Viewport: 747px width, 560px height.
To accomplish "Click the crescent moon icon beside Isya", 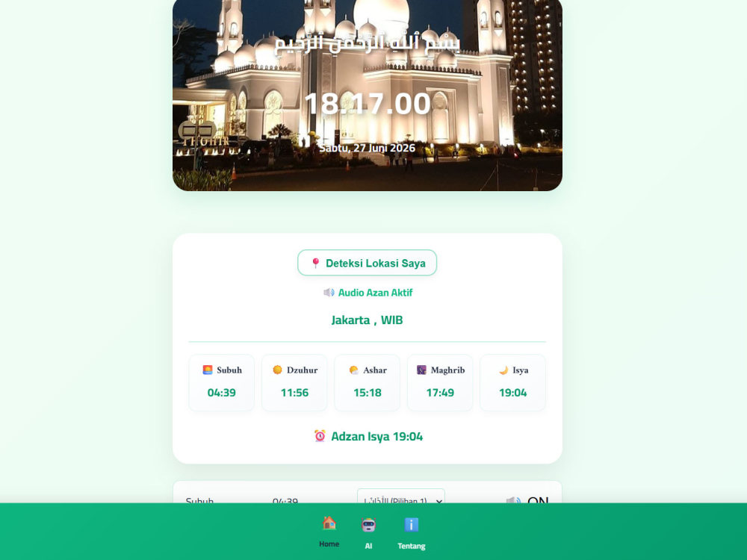I will click(x=503, y=370).
